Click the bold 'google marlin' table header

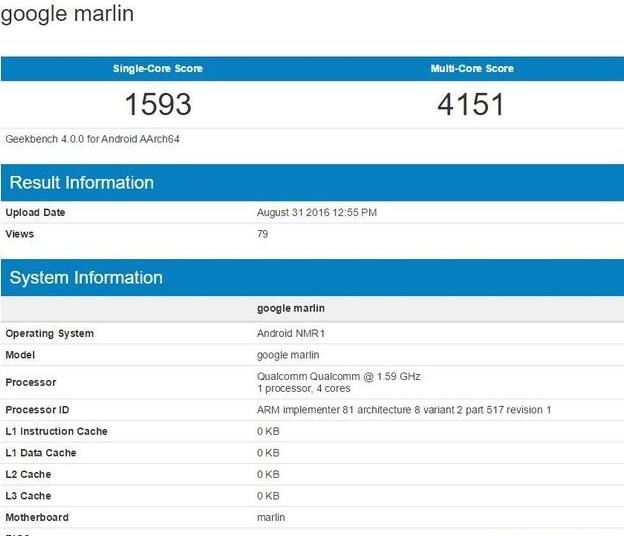tap(291, 308)
